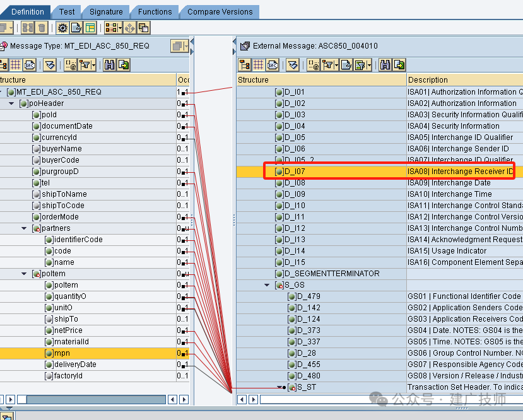Open the Compare Versions tab

pyautogui.click(x=220, y=12)
